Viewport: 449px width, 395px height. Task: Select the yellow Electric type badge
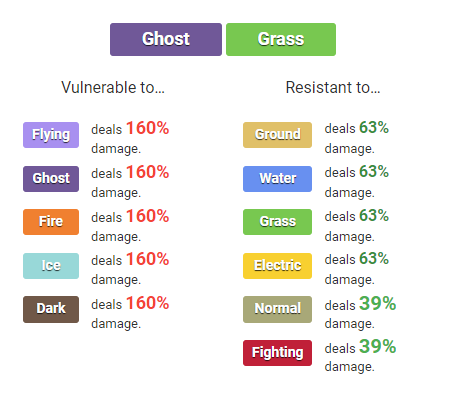click(277, 266)
